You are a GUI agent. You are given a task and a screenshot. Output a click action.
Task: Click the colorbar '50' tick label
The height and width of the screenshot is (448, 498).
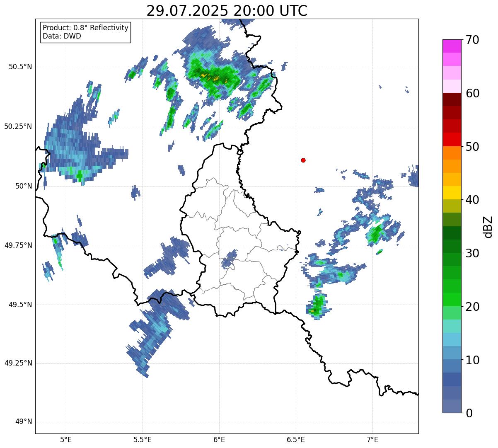point(472,147)
